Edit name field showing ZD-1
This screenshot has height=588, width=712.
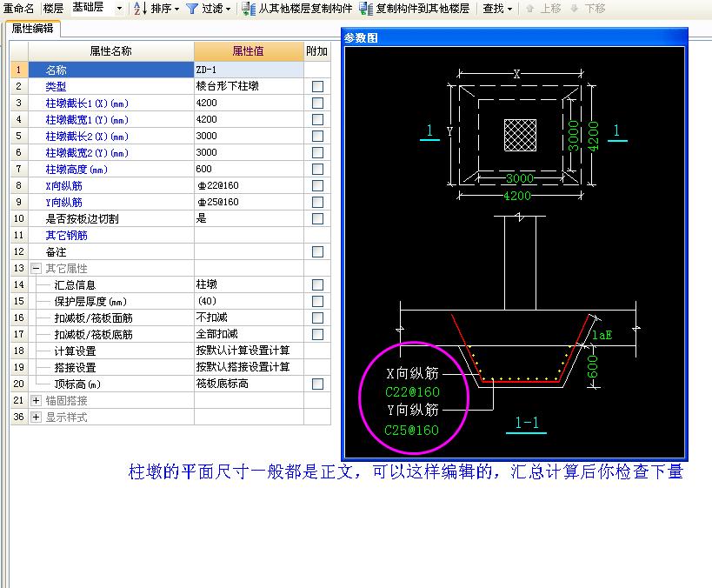tap(249, 70)
